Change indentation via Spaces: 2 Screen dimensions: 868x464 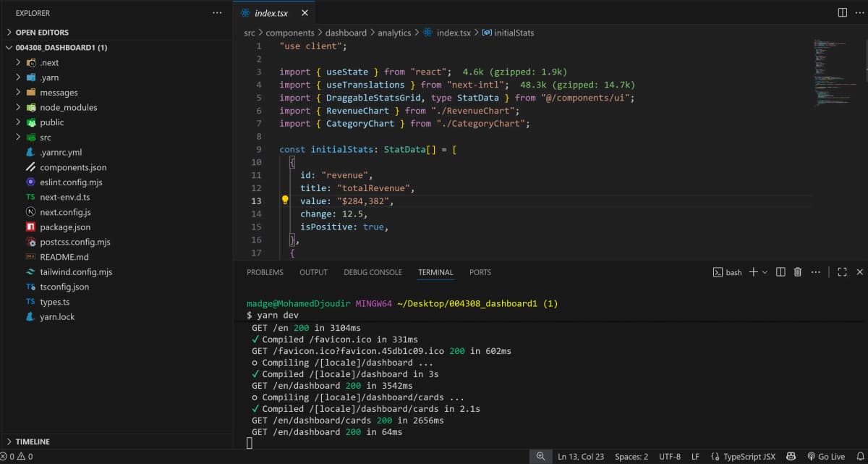(631, 457)
